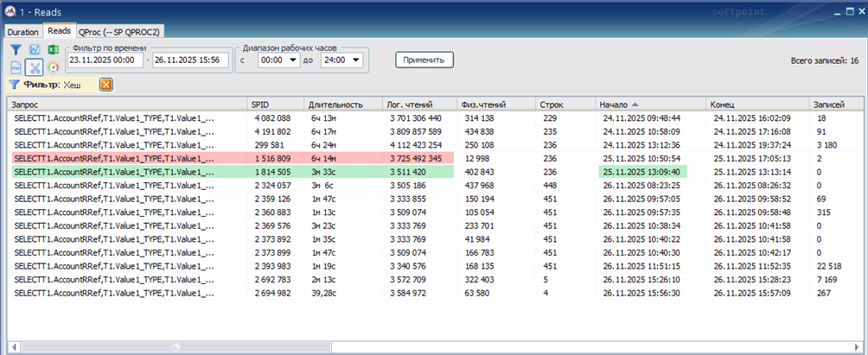Export data with the Excel icon
The image size is (868, 355).
point(53,50)
